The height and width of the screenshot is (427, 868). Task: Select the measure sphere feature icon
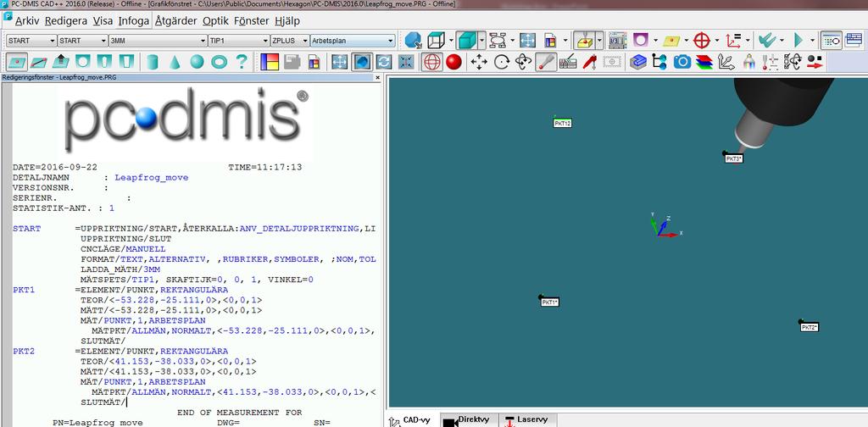(197, 61)
